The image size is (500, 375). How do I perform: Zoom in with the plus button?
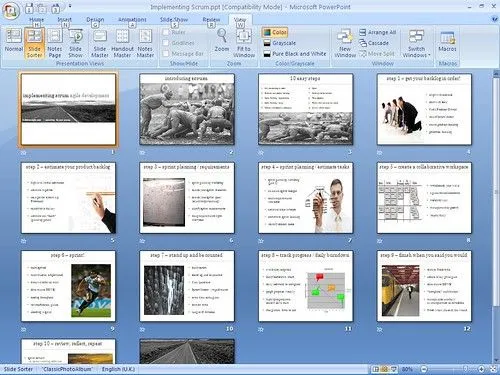tap(481, 369)
